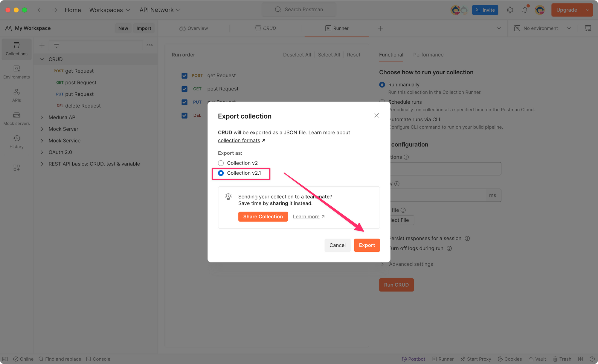Open the collection formats link
The image size is (598, 364).
(239, 140)
